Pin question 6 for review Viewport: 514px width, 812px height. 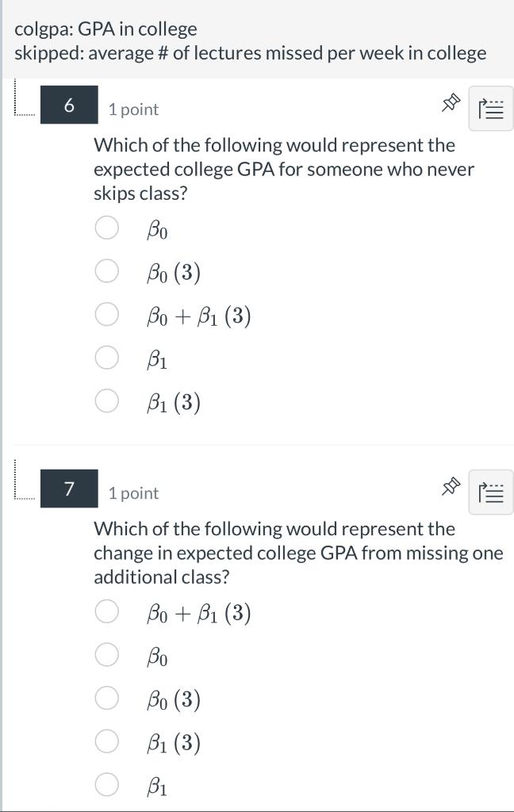[x=451, y=102]
